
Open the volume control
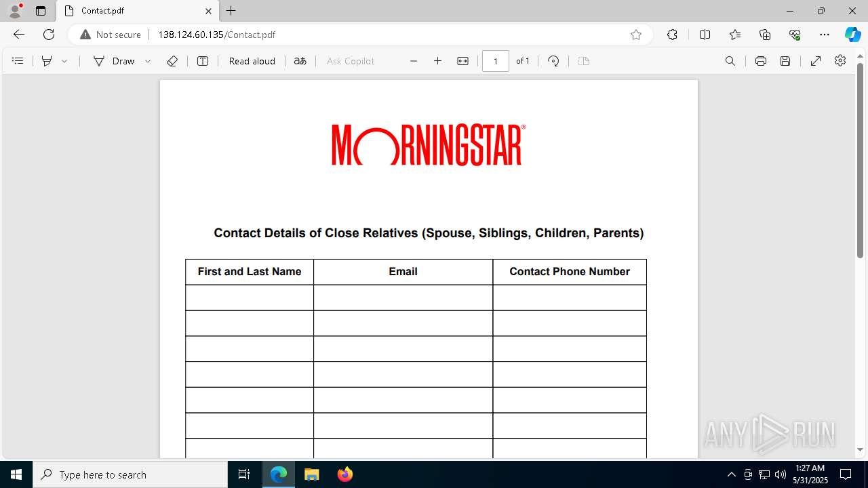point(781,474)
